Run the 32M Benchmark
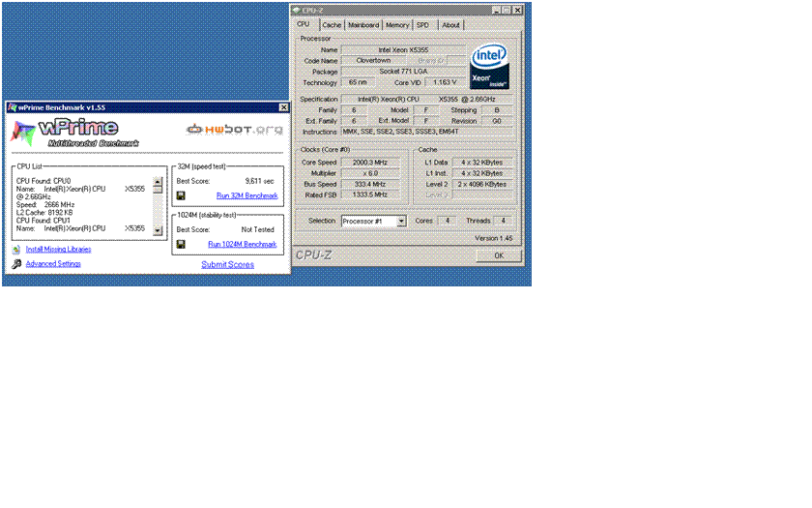The width and height of the screenshot is (812, 508). [x=247, y=195]
